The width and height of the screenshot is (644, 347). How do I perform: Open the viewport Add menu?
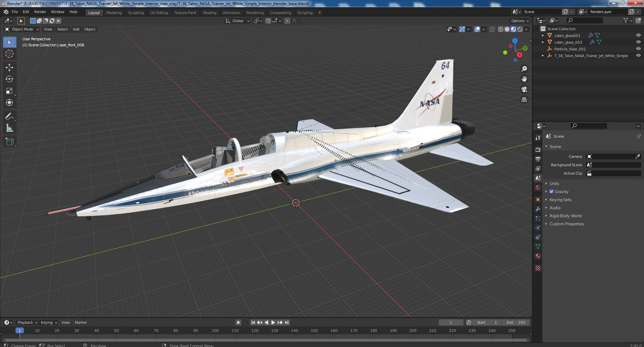(x=76, y=29)
